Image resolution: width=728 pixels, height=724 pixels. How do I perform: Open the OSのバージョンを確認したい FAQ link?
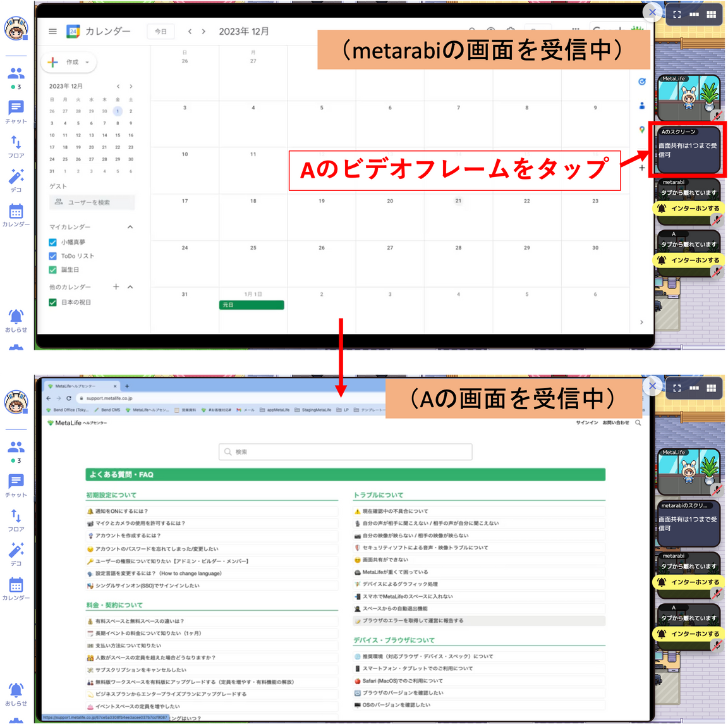coord(396,705)
